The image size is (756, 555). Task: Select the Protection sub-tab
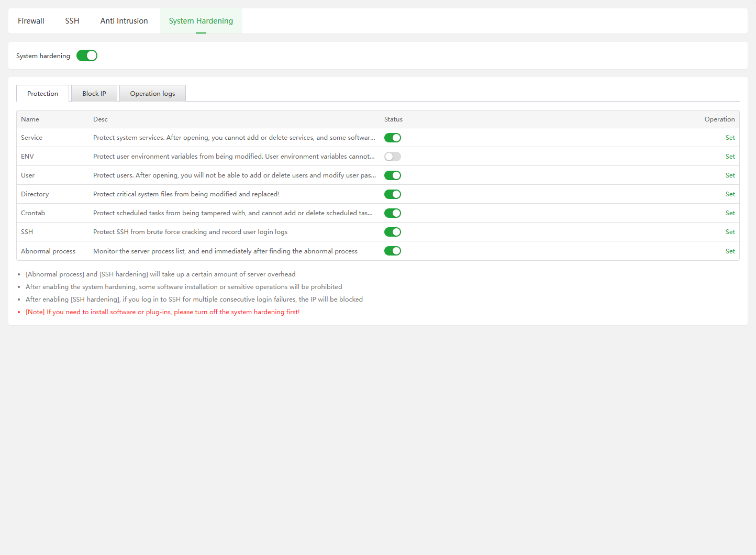pyautogui.click(x=43, y=94)
